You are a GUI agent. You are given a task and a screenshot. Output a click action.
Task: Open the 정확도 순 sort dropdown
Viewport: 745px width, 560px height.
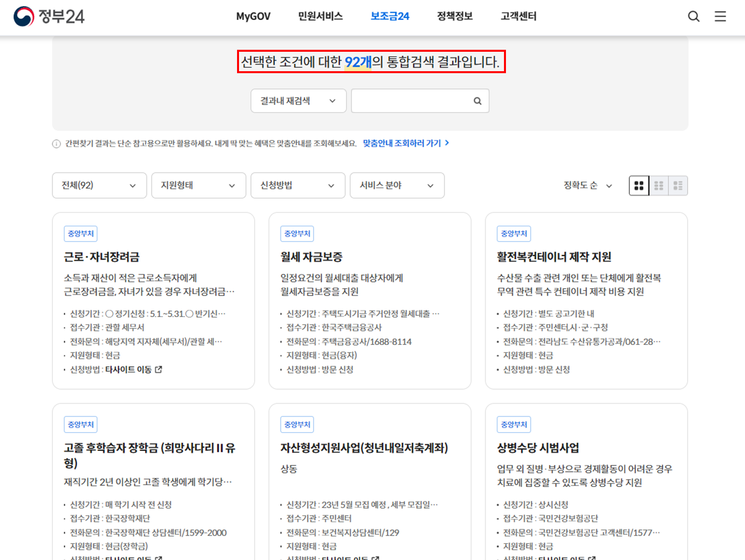coord(588,185)
